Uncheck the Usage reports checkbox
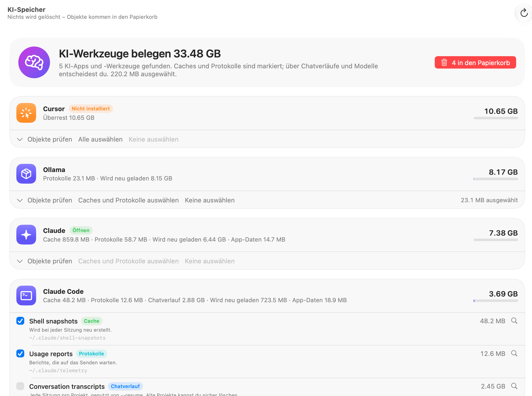The height and width of the screenshot is (396, 532). point(20,353)
